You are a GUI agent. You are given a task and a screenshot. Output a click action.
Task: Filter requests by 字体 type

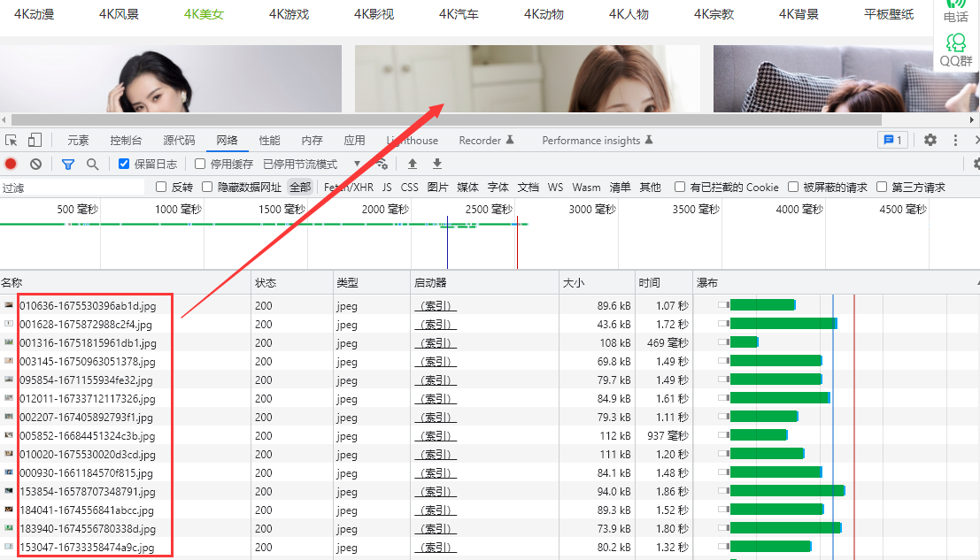498,188
